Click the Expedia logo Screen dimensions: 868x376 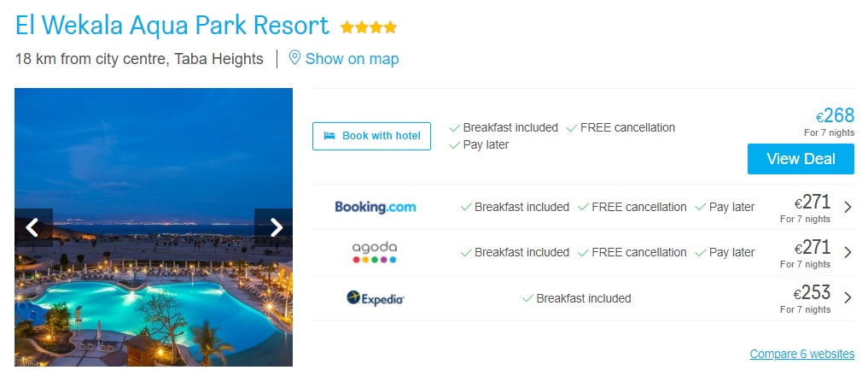(375, 298)
